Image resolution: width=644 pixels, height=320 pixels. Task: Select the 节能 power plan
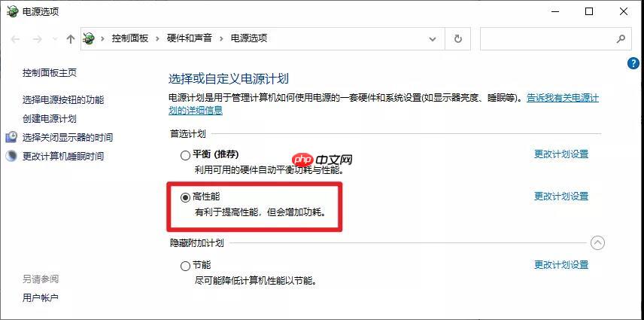[x=185, y=266]
